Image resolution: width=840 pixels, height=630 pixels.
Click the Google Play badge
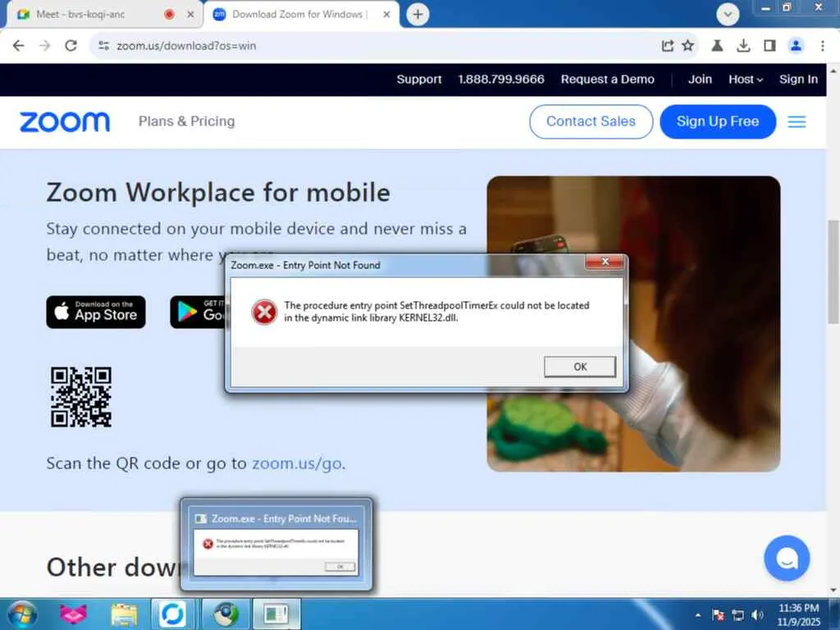[198, 312]
